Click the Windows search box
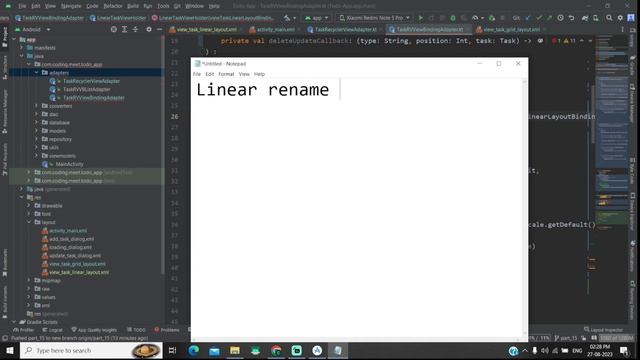Screen dimensions: 640x360 tap(91, 350)
